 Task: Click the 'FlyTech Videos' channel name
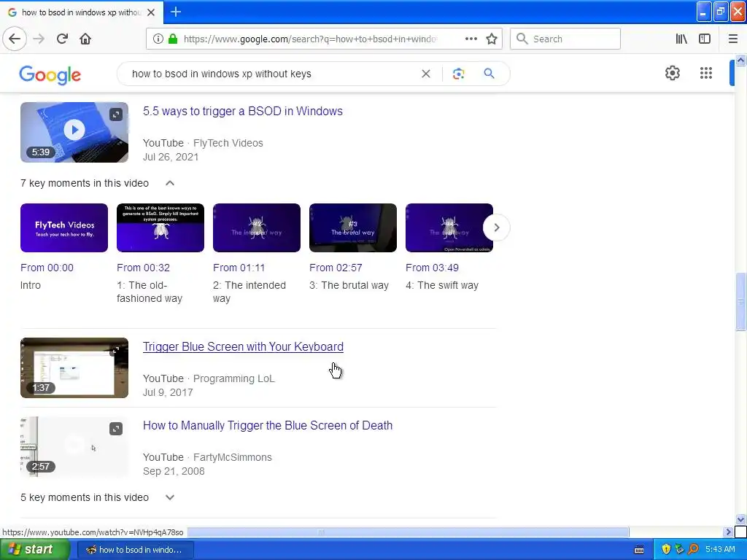tap(228, 143)
